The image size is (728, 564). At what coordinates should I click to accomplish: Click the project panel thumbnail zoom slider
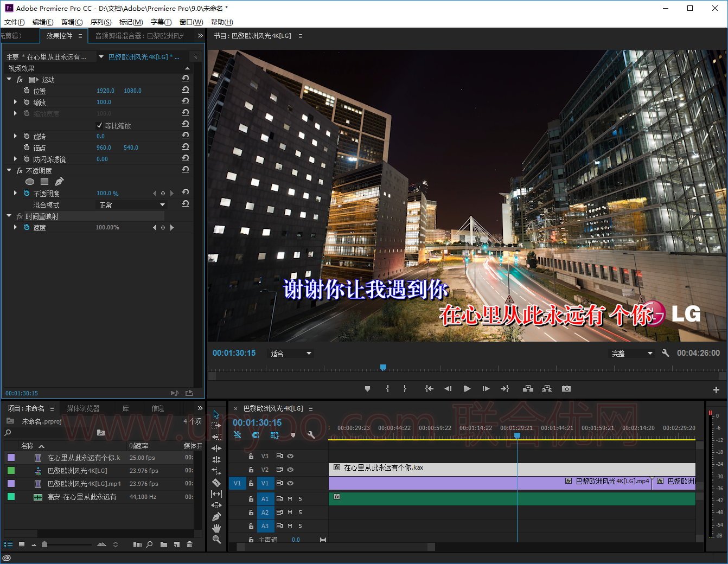pos(44,544)
